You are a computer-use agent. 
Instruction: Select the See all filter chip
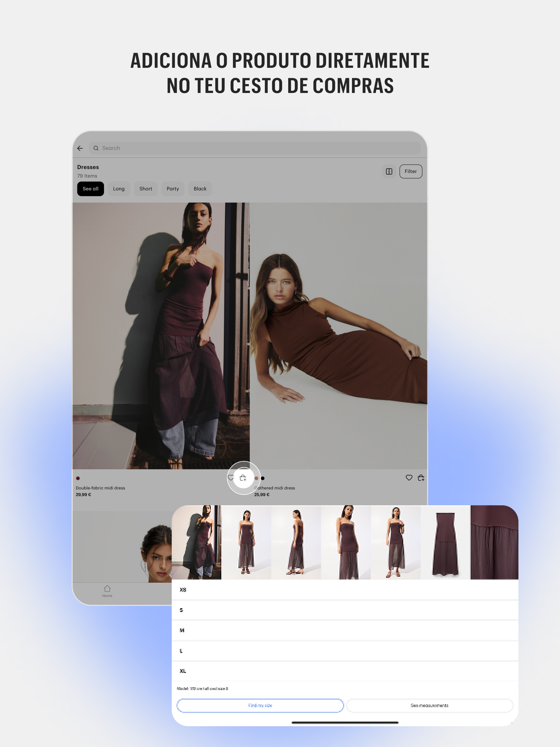tap(91, 189)
